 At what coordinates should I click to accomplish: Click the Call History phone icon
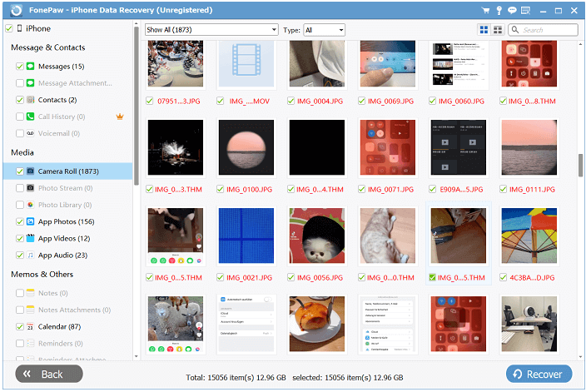[x=31, y=117]
